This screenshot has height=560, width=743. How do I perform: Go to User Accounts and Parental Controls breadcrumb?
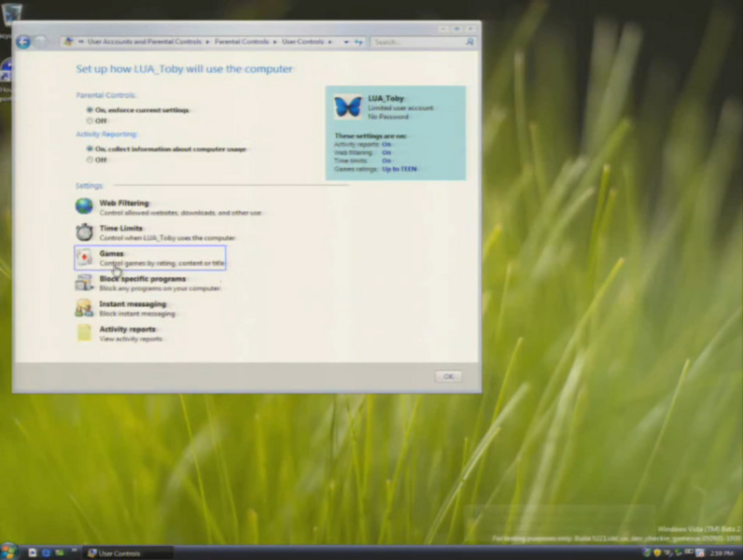(x=145, y=42)
